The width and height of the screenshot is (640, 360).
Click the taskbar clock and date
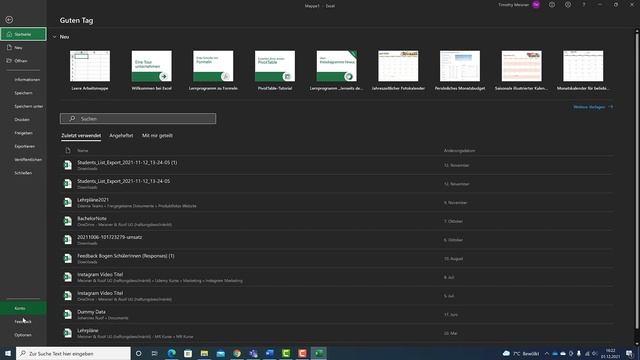point(611,353)
